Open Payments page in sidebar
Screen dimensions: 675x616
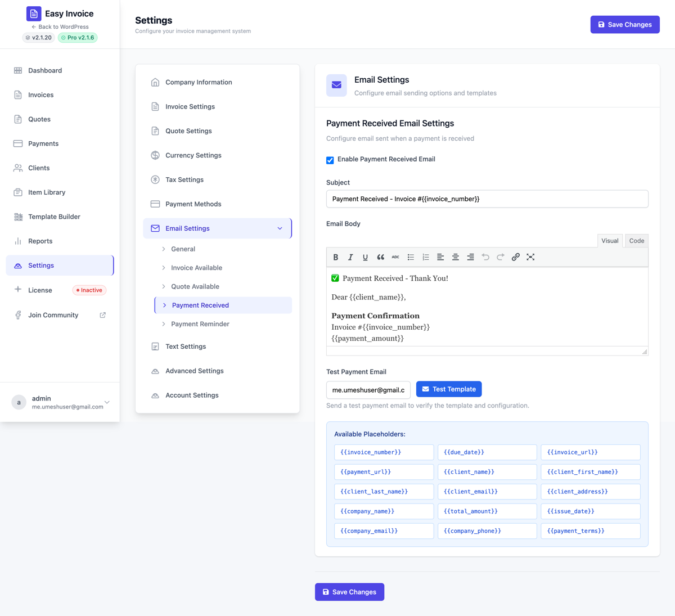click(x=60, y=143)
